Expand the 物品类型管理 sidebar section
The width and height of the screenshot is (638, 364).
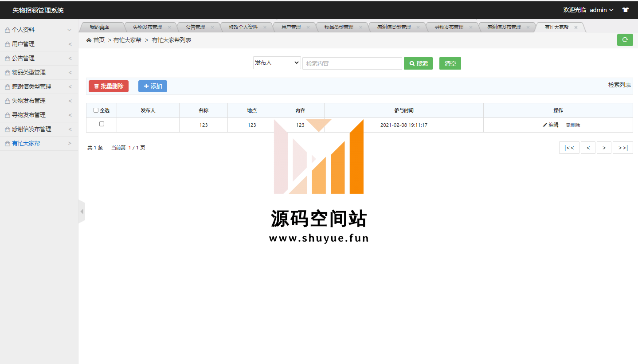click(x=70, y=73)
